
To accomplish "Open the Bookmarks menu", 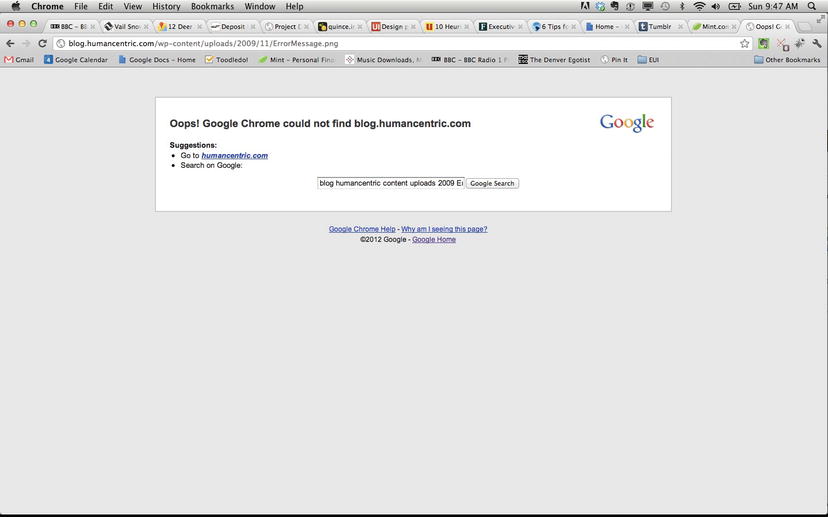I will (212, 6).
